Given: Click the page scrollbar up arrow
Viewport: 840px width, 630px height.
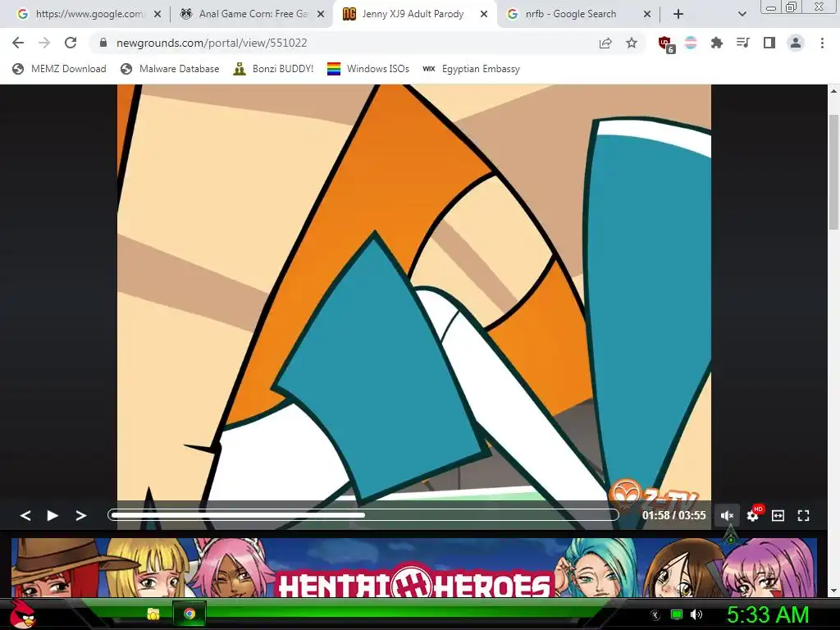Looking at the screenshot, I should (x=833, y=90).
